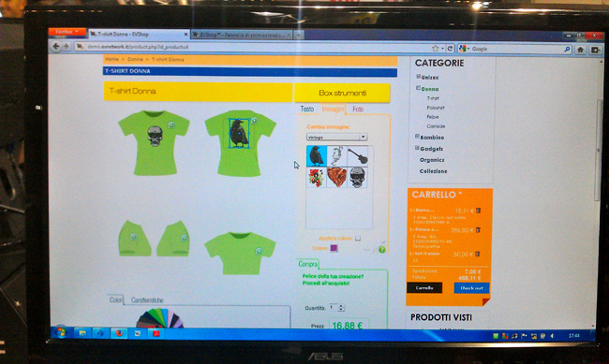This screenshot has width=609, height=364.
Task: Click the black Carrello button
Action: (424, 288)
